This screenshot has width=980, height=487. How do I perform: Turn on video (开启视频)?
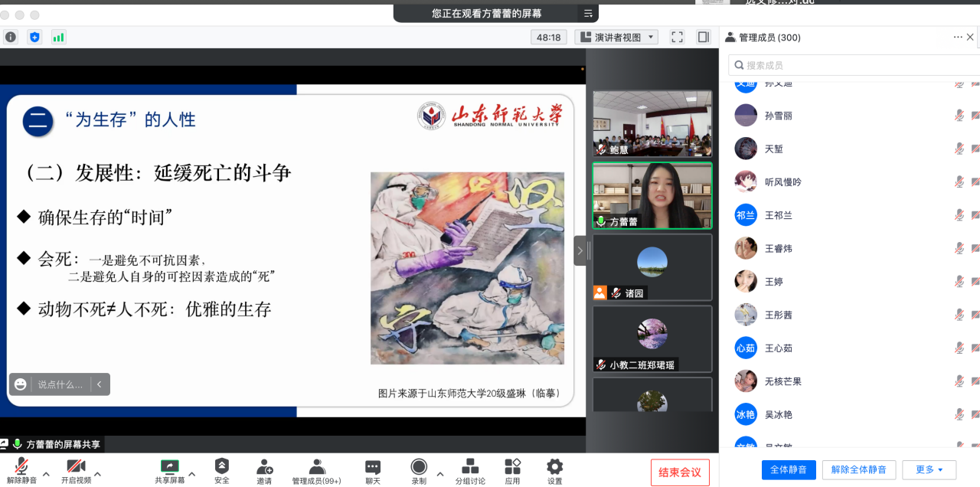[x=76, y=466]
